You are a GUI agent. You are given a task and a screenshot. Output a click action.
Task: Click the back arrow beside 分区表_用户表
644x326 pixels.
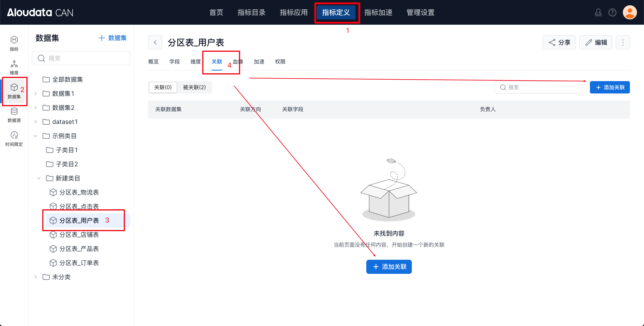[155, 42]
